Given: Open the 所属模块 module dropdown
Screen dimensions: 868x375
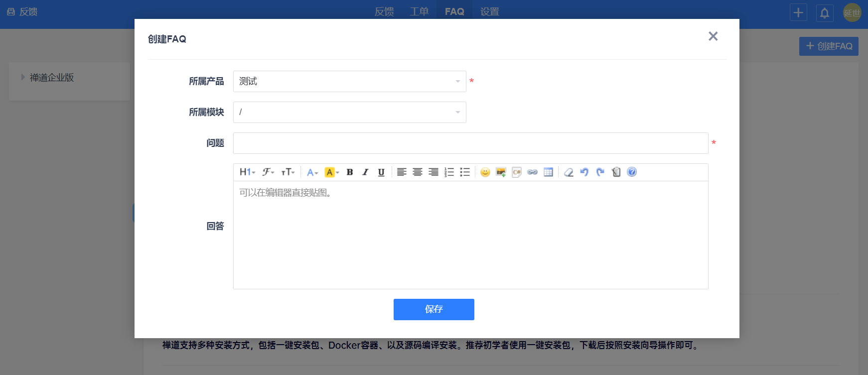Looking at the screenshot, I should point(350,112).
